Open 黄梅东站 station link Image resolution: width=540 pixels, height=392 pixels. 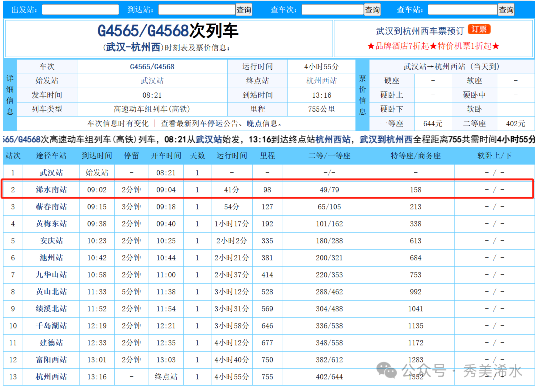(51, 224)
